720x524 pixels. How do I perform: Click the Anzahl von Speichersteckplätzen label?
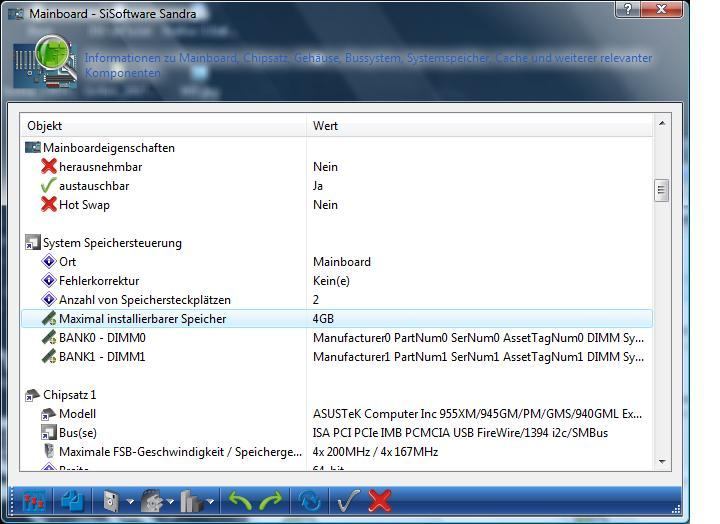tap(145, 300)
